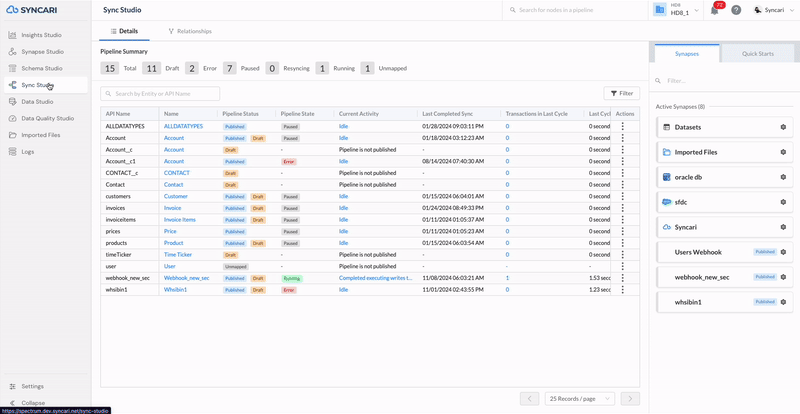Open Imported Files in sidebar
800x414 pixels.
coord(40,135)
